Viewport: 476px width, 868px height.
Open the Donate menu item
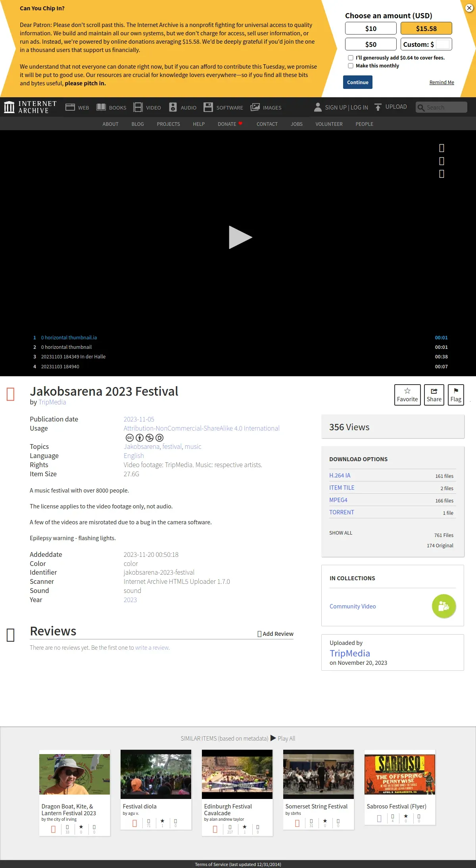click(230, 124)
